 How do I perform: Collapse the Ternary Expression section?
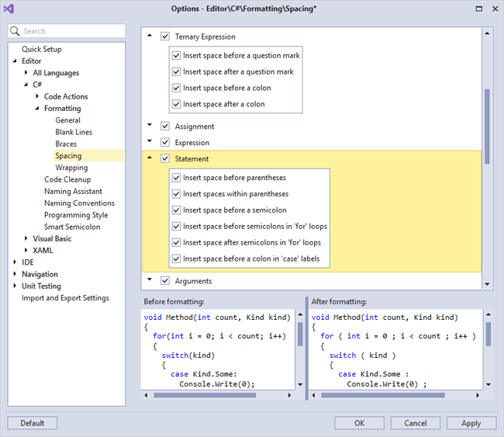pyautogui.click(x=150, y=36)
